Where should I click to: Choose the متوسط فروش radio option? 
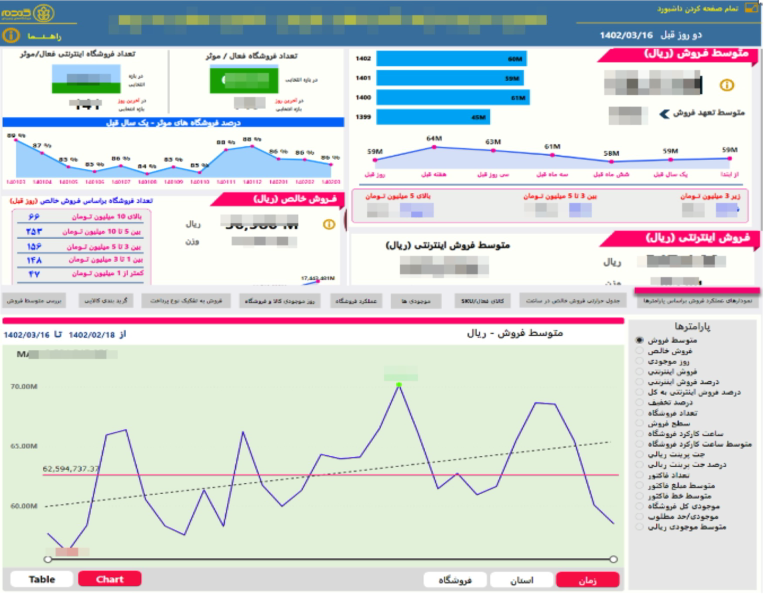(x=639, y=340)
